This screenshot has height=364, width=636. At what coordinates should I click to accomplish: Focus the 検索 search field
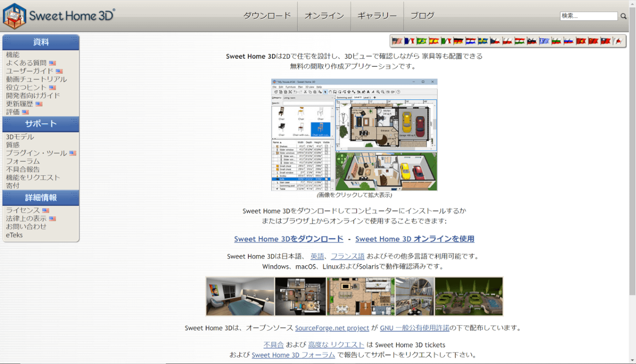click(x=589, y=16)
